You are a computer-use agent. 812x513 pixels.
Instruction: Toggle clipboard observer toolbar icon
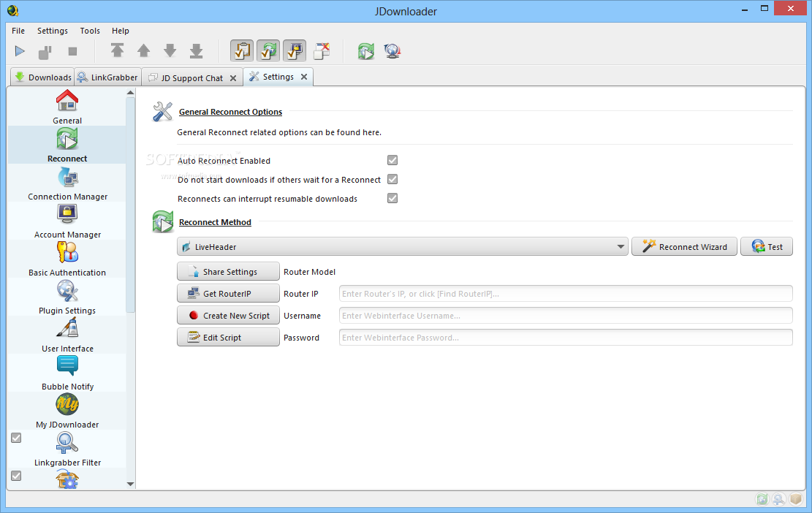(242, 50)
